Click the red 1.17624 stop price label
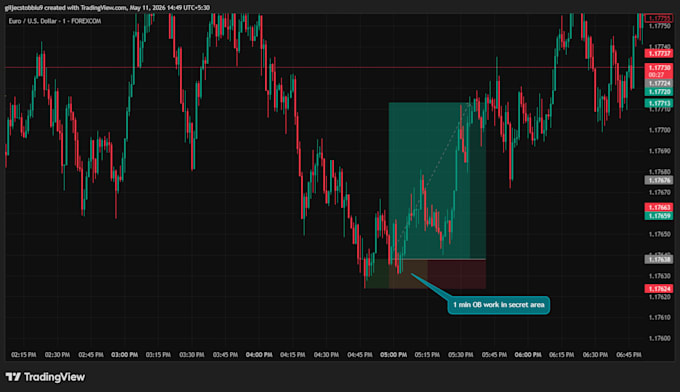 [x=659, y=289]
